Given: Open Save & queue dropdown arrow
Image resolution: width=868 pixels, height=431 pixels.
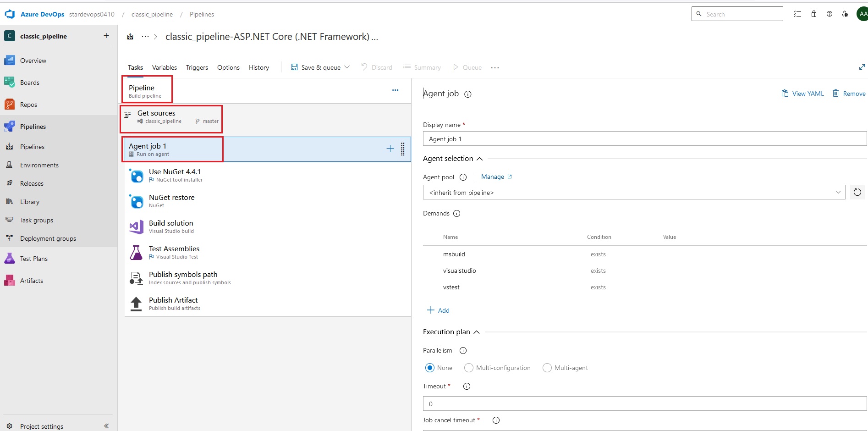Looking at the screenshot, I should click(x=347, y=67).
